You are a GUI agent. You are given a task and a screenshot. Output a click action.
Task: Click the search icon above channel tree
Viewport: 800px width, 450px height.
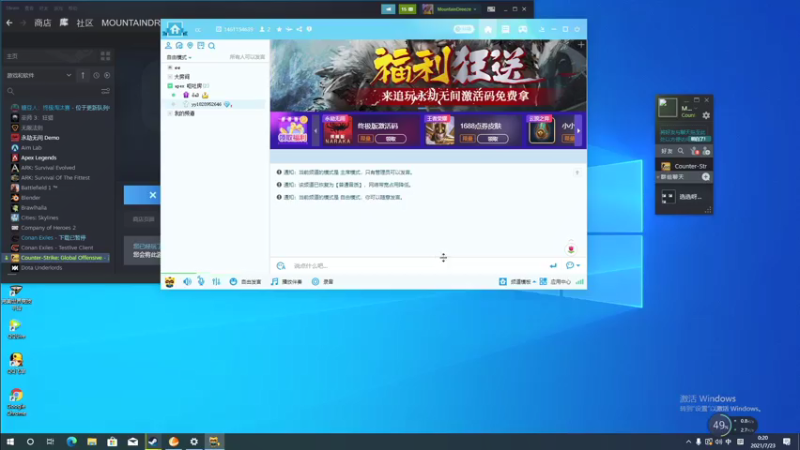pyautogui.click(x=212, y=46)
